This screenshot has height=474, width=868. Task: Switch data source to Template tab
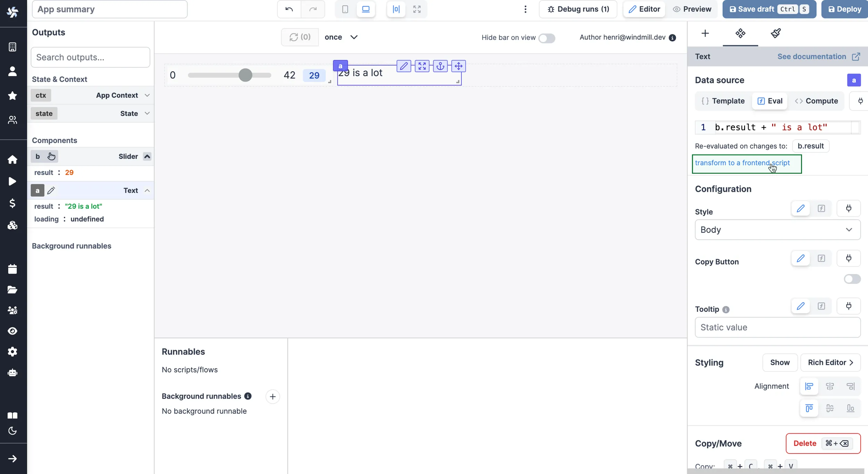[723, 101]
